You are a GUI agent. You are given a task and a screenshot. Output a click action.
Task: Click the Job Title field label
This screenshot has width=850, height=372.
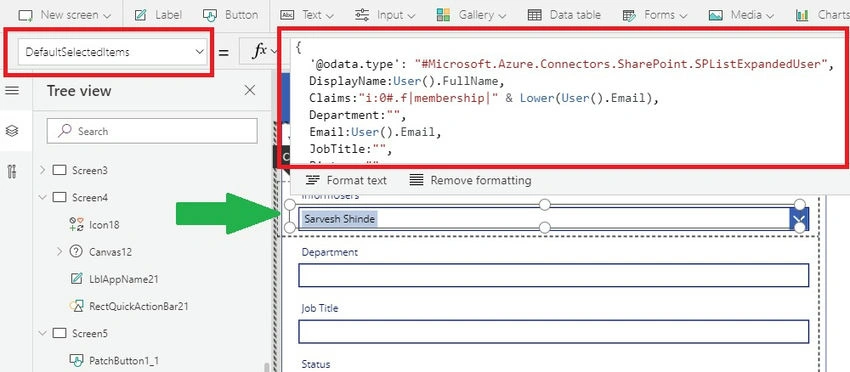[x=320, y=308]
